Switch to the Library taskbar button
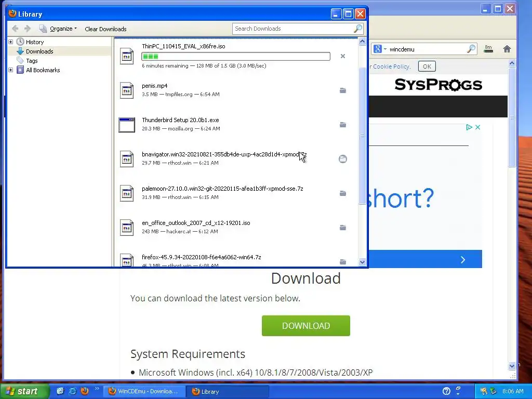 point(228,392)
